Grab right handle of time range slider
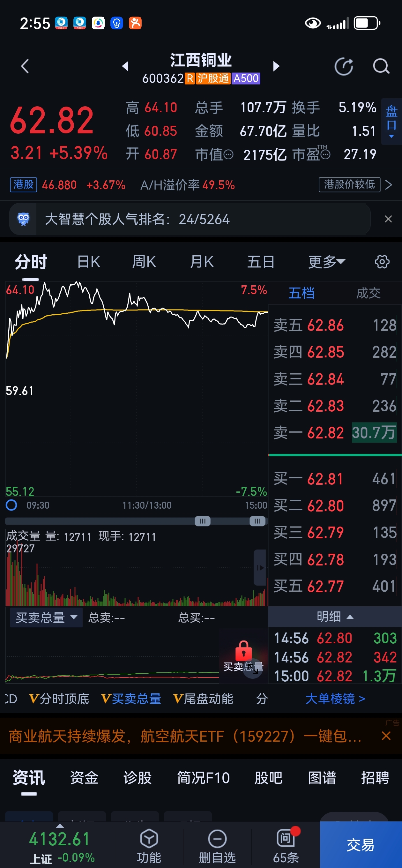 [x=257, y=521]
